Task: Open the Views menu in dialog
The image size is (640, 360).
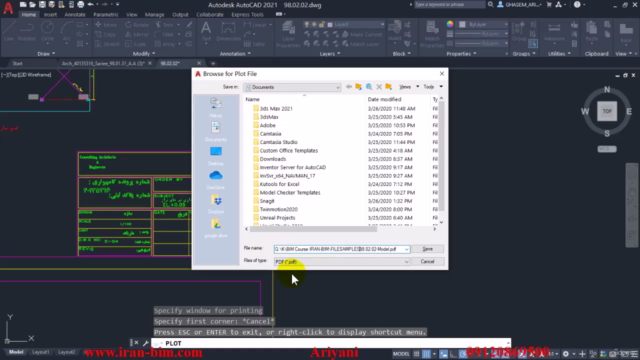Action: pyautogui.click(x=409, y=87)
